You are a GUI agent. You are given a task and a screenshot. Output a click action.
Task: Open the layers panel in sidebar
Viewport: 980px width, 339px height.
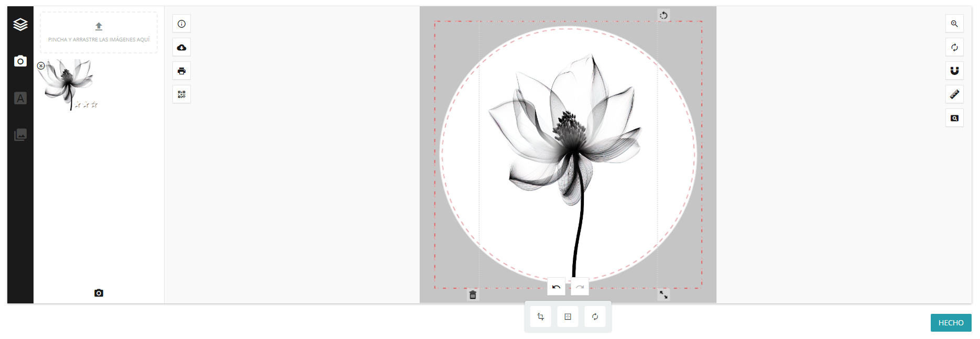[x=20, y=24]
